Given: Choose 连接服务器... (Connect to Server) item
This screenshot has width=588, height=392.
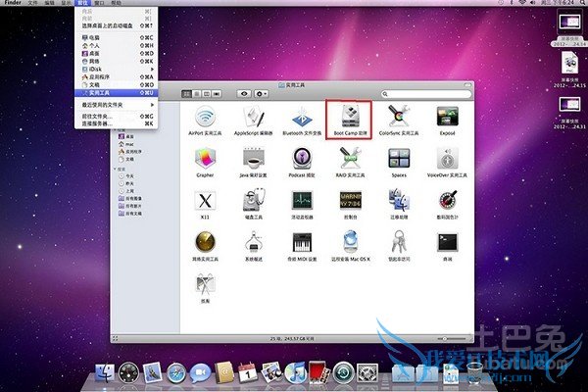Looking at the screenshot, I should click(117, 123).
